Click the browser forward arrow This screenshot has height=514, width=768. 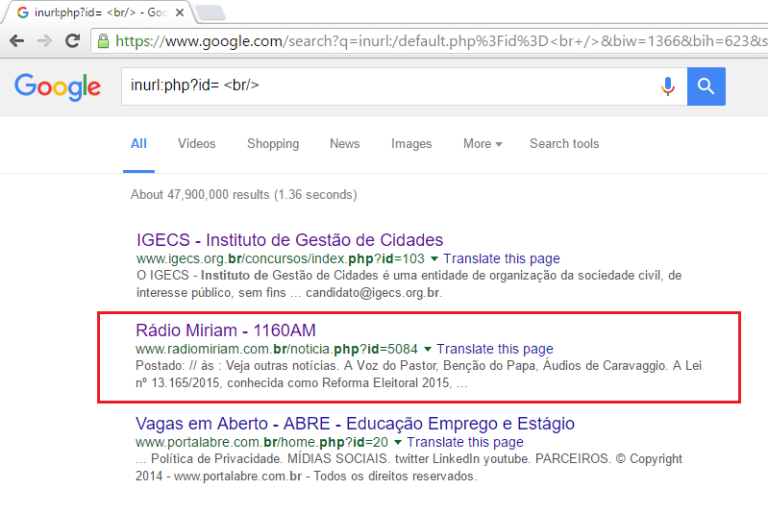(45, 41)
